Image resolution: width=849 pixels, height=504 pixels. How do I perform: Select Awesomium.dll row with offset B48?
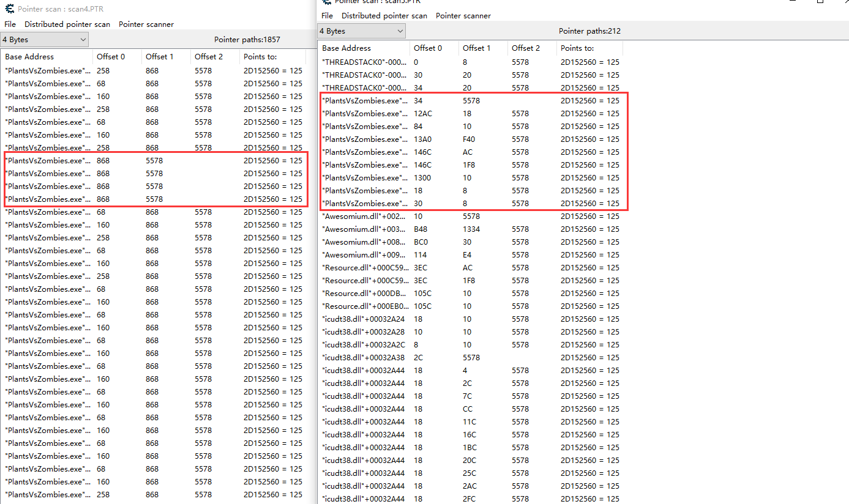[364, 229]
